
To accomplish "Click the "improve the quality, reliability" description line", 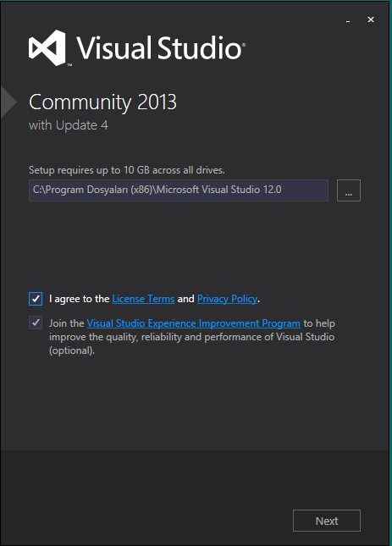I will point(191,337).
